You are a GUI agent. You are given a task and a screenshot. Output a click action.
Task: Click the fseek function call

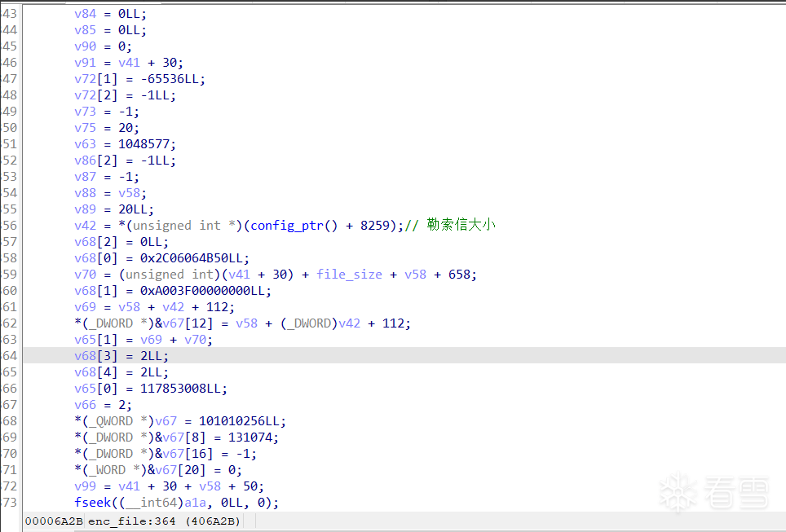click(92, 503)
